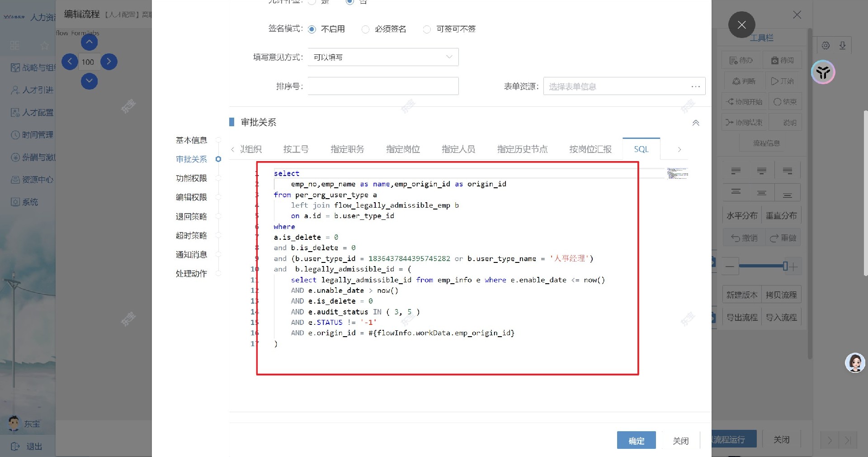This screenshot has width=868, height=457.
Task: Collapse the 审批关系 section
Action: pyautogui.click(x=696, y=123)
